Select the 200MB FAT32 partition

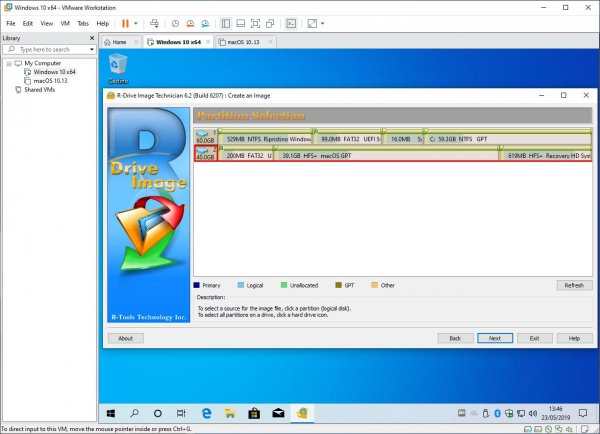[x=246, y=154]
